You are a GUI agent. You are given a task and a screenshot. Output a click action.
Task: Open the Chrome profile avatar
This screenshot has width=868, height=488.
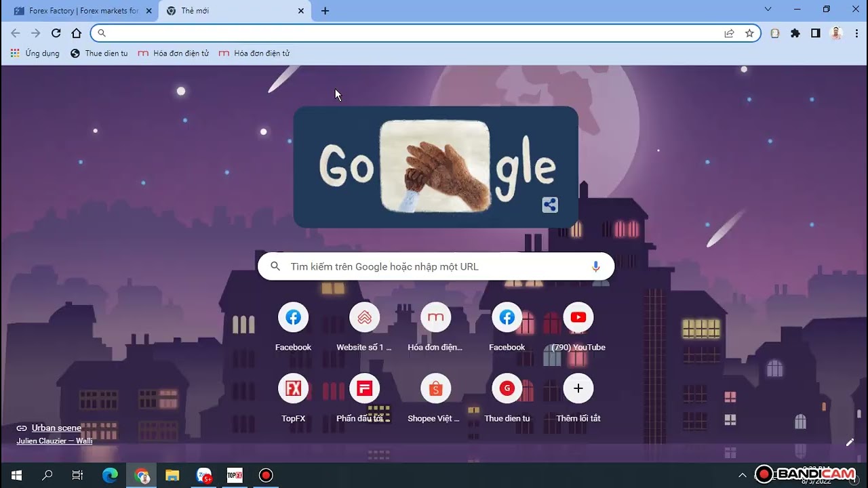click(x=836, y=33)
